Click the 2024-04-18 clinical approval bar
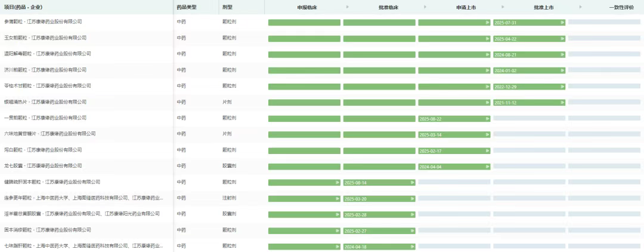The height and width of the screenshot is (252, 644). 379,247
